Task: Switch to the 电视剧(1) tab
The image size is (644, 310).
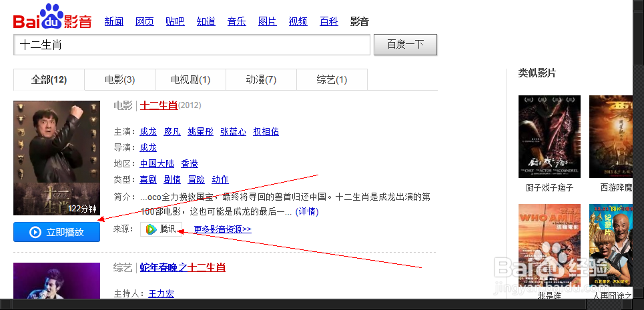Action: pyautogui.click(x=191, y=79)
